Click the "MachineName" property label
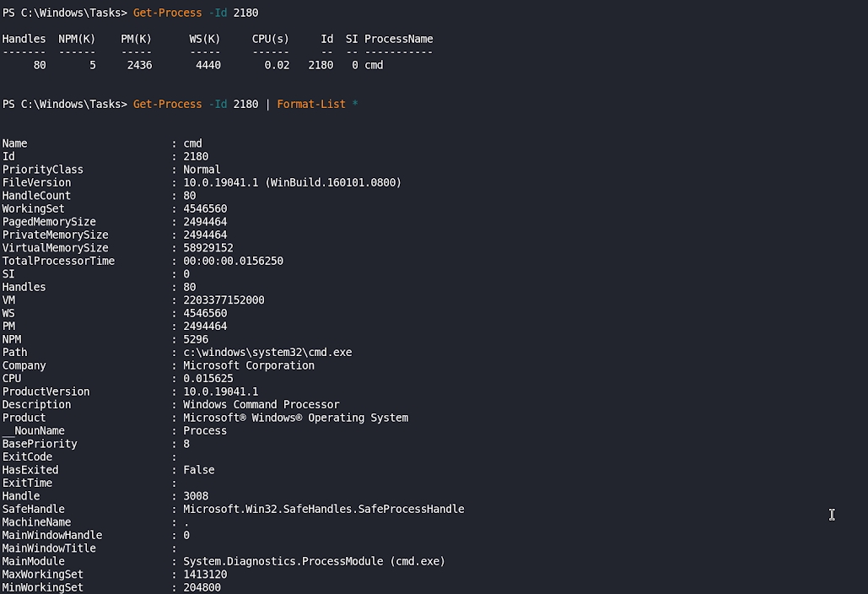Viewport: 868px width, 594px height. coord(36,522)
